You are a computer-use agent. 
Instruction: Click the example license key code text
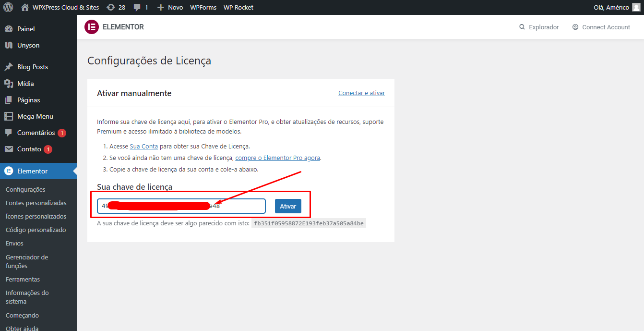[x=309, y=223]
